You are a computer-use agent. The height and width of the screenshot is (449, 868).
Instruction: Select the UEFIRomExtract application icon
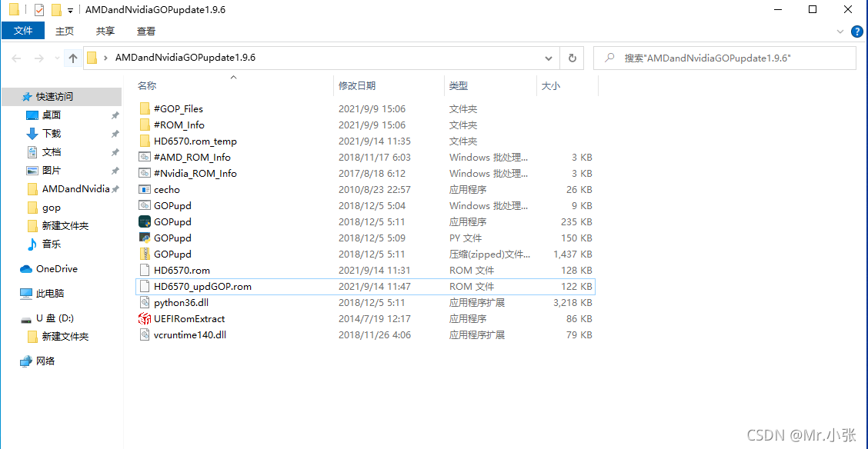pyautogui.click(x=145, y=319)
